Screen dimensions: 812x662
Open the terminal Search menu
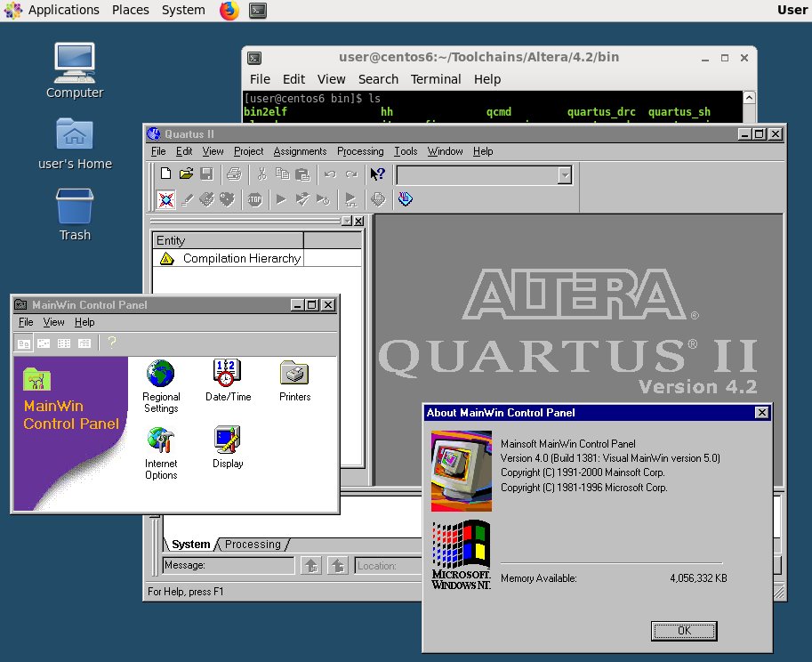[x=378, y=79]
